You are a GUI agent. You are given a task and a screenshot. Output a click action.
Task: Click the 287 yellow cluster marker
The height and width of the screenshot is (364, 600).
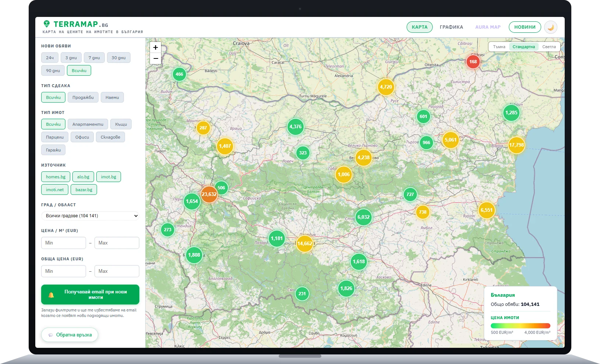click(x=203, y=128)
